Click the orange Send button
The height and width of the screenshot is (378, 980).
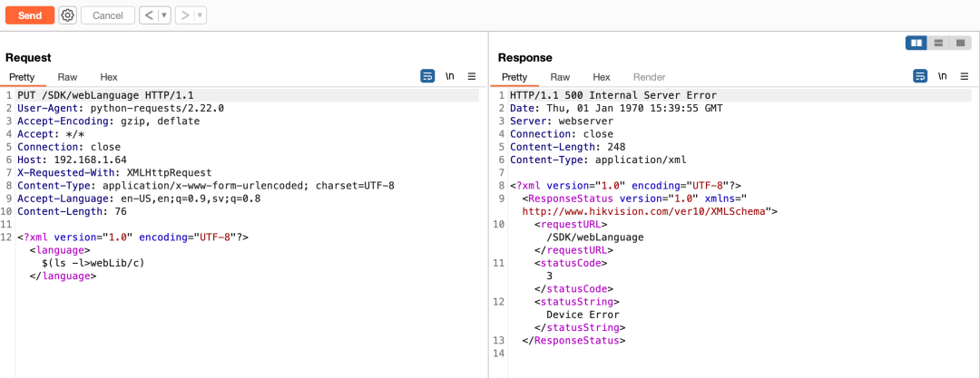click(x=30, y=15)
